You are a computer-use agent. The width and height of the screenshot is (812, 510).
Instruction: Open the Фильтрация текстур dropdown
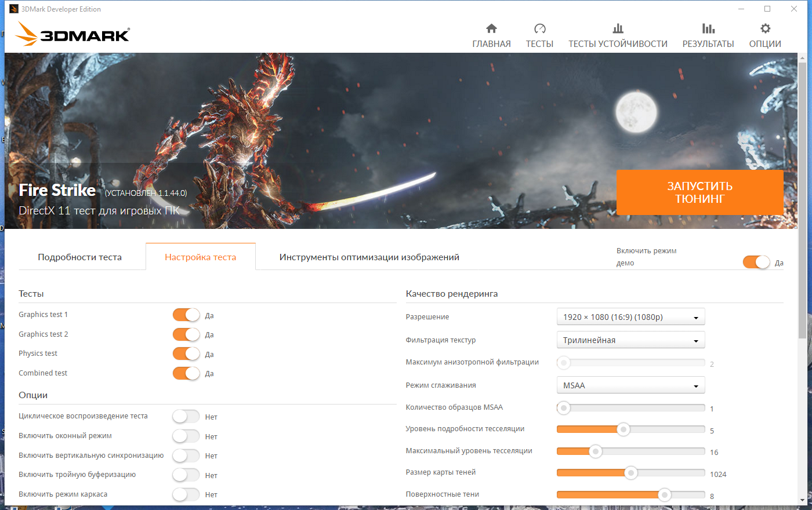(630, 340)
